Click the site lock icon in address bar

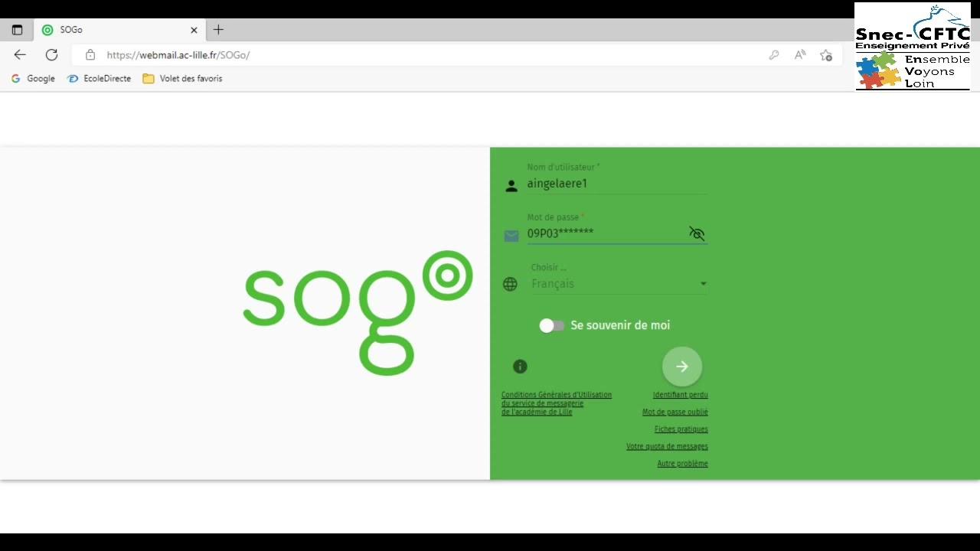point(90,55)
